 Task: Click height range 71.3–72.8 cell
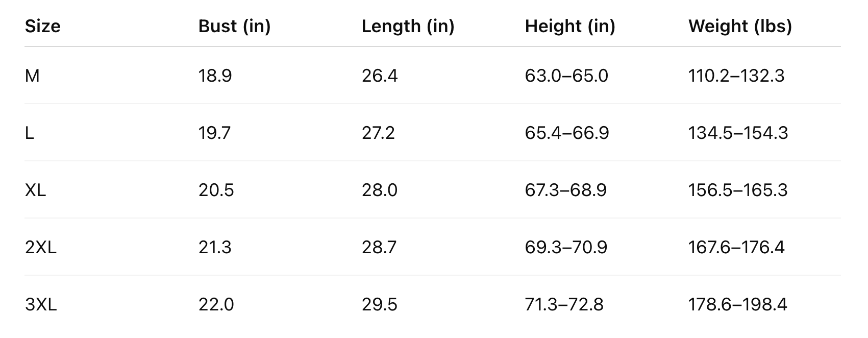coord(564,305)
